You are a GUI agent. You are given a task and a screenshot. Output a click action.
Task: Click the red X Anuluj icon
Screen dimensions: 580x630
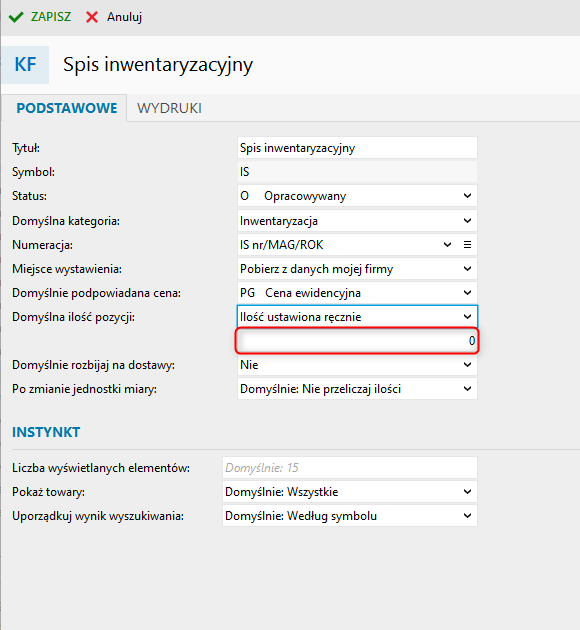(92, 17)
